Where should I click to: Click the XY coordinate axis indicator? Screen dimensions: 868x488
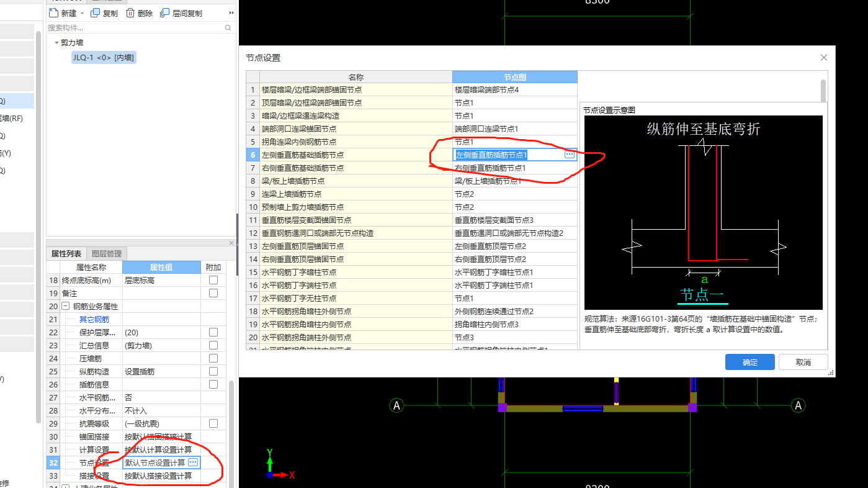point(281,464)
